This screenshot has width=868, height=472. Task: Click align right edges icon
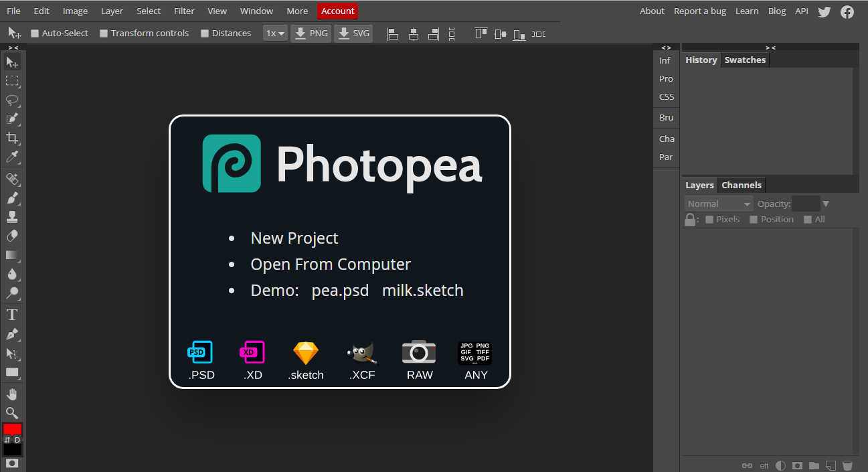(433, 33)
